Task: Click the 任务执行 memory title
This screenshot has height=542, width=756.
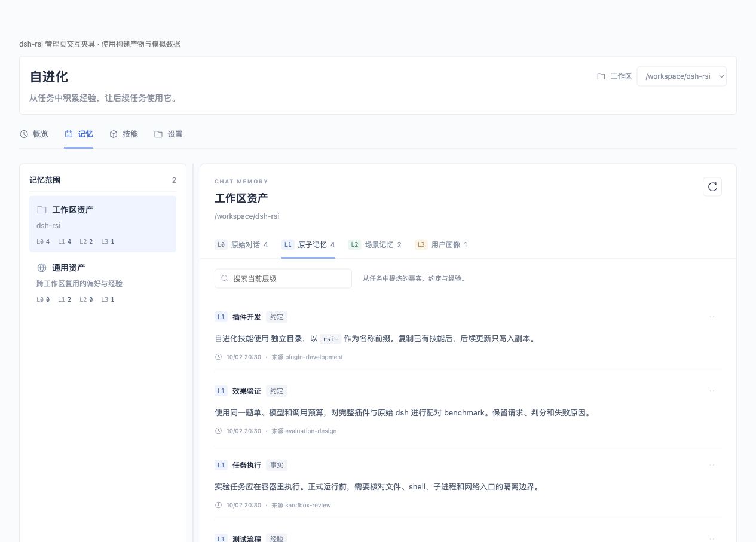Action: 247,465
